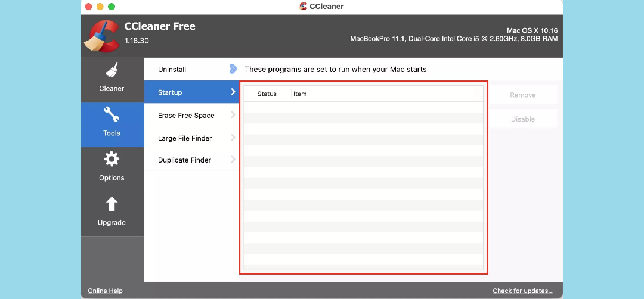The image size is (644, 299).
Task: Open the Cleaner section broom icon
Action: click(x=112, y=70)
